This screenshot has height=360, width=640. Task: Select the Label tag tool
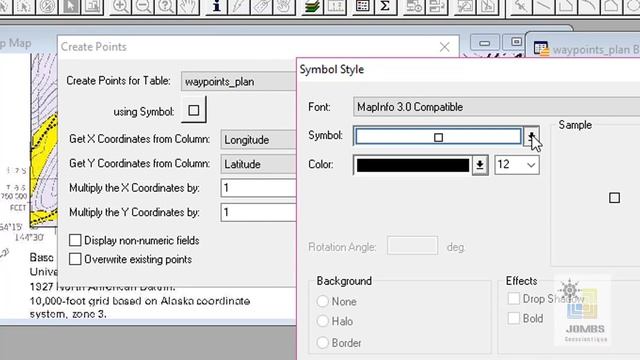262,7
